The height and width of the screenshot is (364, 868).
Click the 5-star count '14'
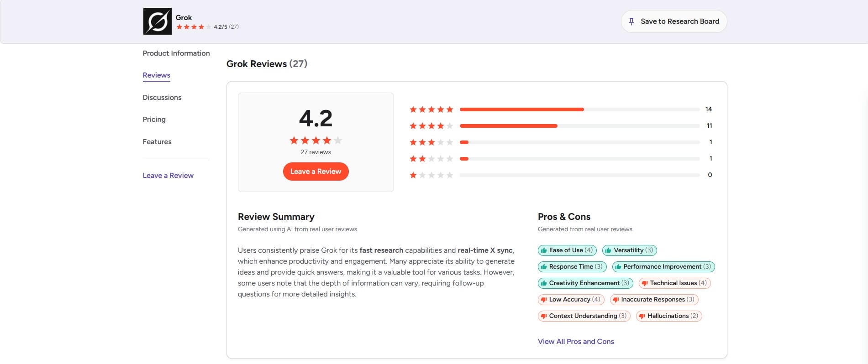click(x=709, y=109)
